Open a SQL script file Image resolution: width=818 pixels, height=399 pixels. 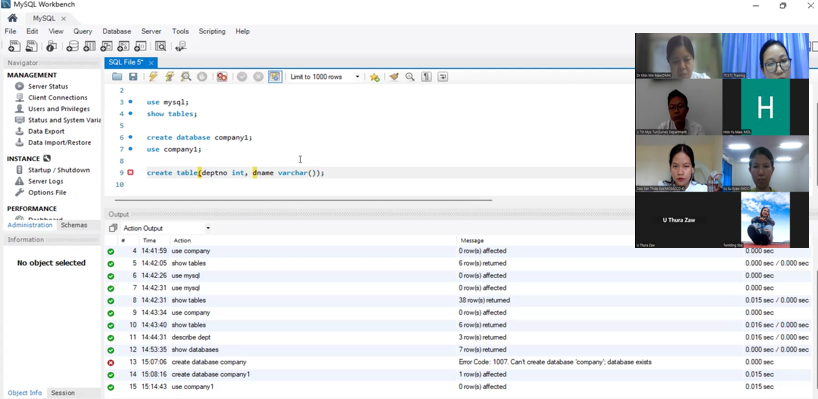point(117,77)
